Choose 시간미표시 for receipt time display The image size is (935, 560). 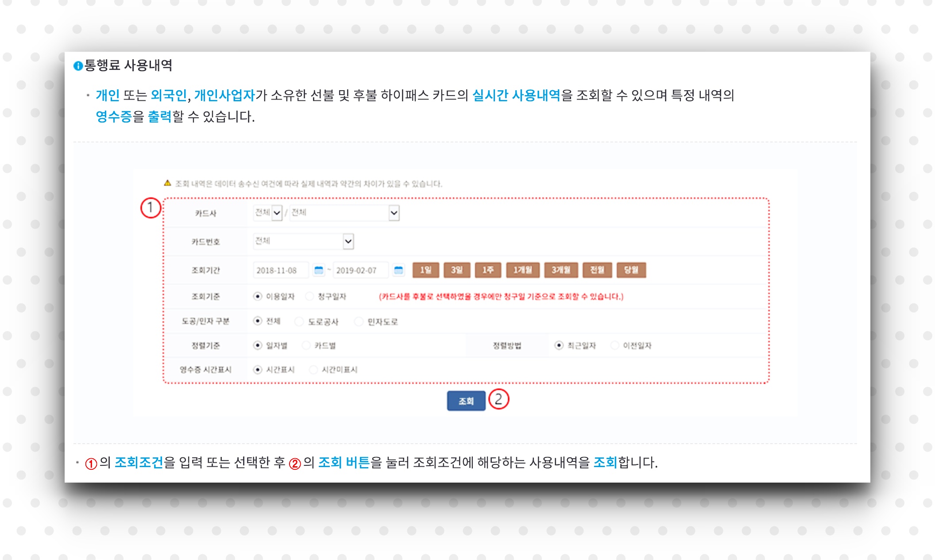tap(313, 370)
